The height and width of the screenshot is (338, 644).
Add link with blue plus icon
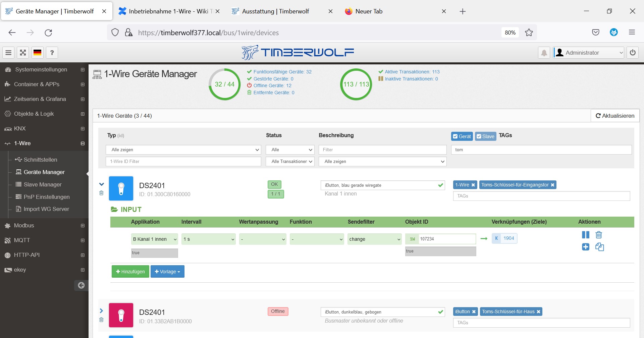coord(586,247)
